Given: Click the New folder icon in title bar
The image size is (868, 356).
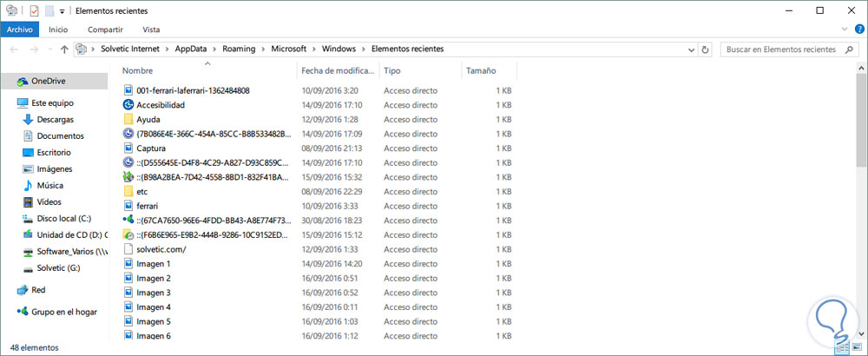Looking at the screenshot, I should click(49, 10).
